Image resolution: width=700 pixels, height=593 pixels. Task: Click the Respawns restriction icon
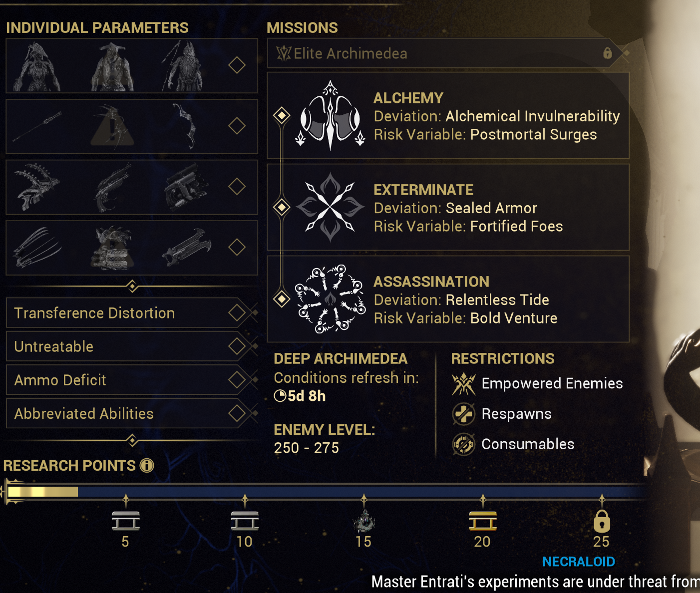(463, 414)
